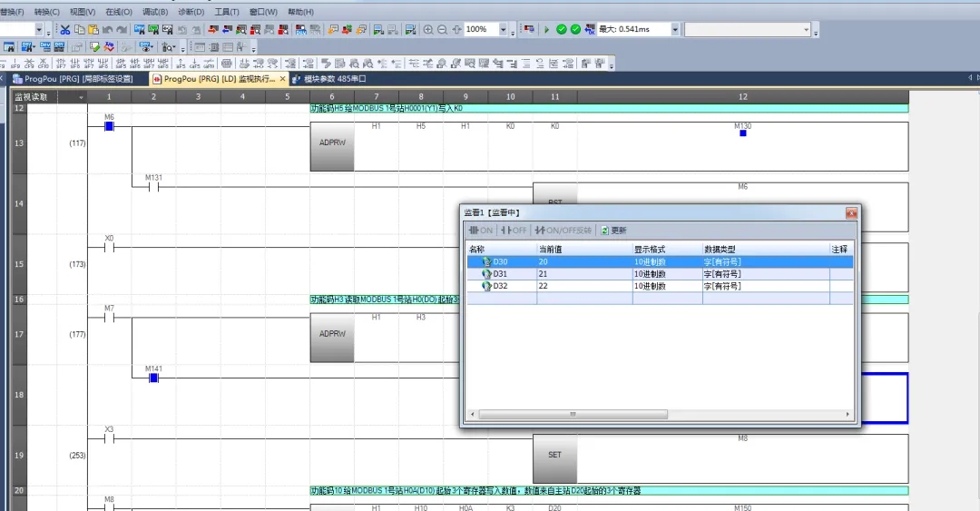The width and height of the screenshot is (980, 511).
Task: Switch to the 模块参数 485串口 tab
Action: tap(329, 79)
